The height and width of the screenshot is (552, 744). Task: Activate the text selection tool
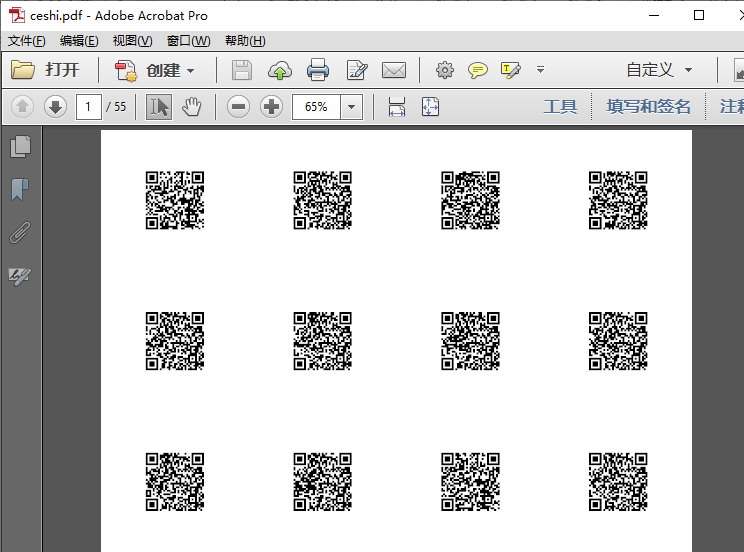[x=158, y=106]
